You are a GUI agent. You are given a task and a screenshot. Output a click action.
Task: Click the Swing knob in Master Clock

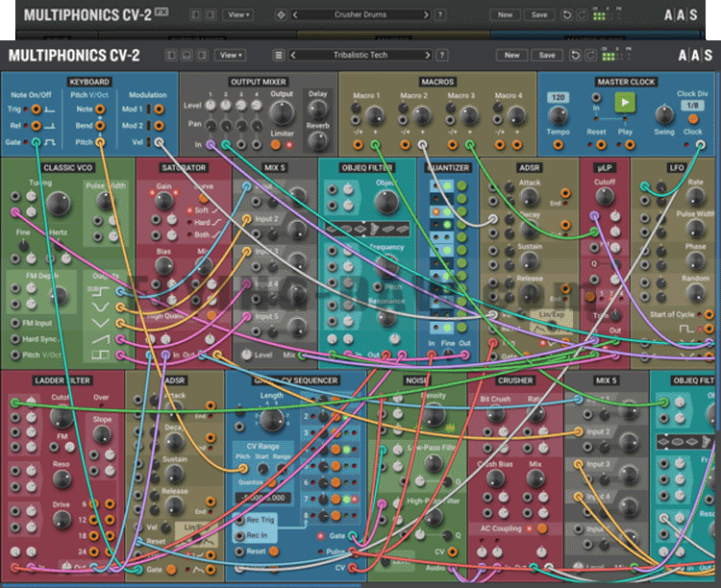coord(664,115)
